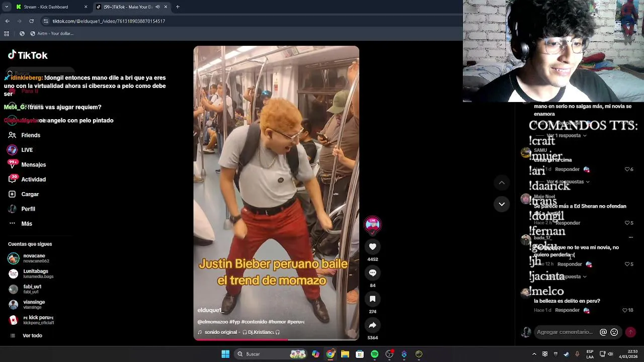
Task: Open Microsoft Store from the taskbar
Action: click(360, 354)
